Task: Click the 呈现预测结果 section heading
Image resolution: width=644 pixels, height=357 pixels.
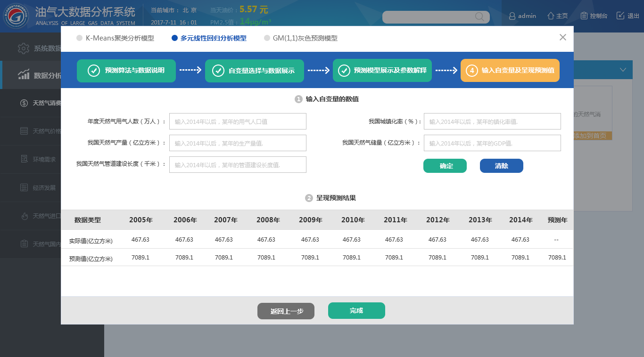Action: [x=336, y=198]
